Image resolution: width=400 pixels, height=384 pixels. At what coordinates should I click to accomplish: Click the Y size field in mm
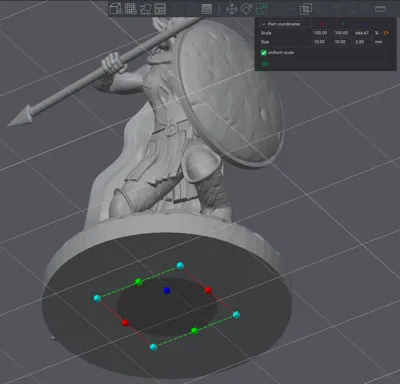pyautogui.click(x=341, y=42)
